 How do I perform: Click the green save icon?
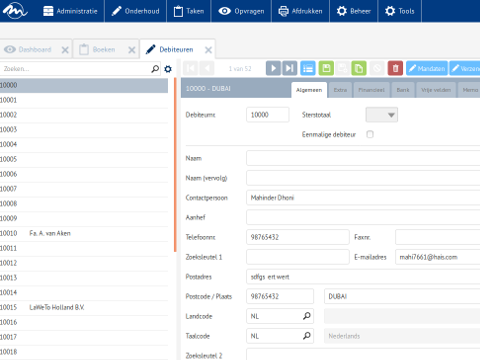(x=326, y=68)
